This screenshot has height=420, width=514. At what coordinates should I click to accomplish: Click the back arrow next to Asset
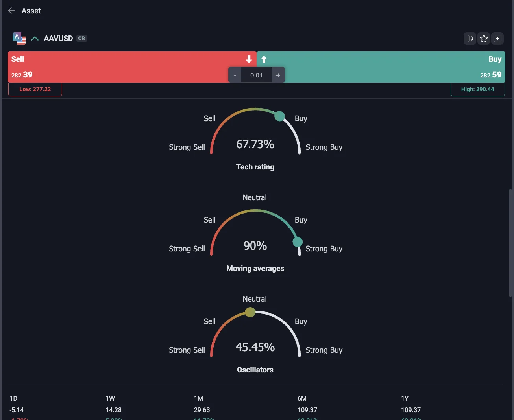[11, 11]
